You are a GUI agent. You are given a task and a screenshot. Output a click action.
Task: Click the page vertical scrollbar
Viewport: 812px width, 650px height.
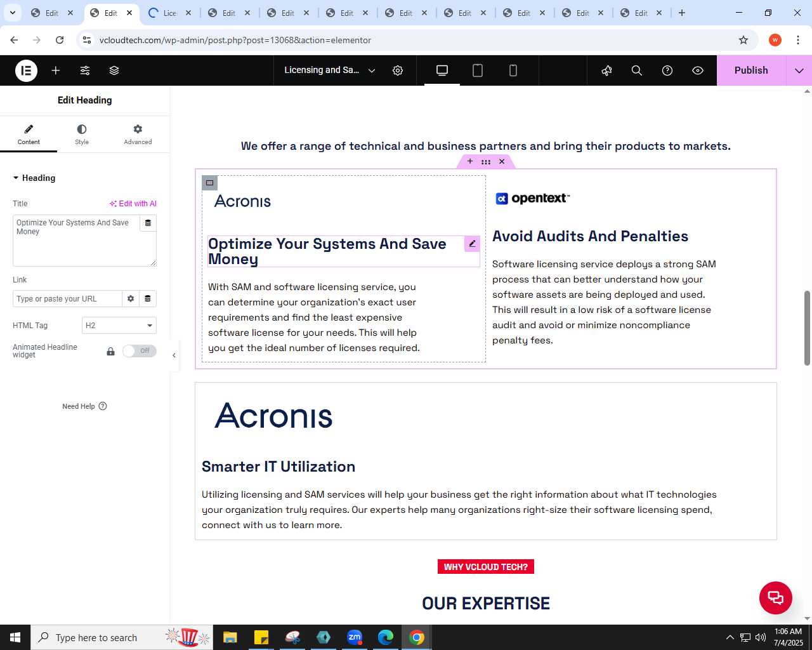coord(807,328)
